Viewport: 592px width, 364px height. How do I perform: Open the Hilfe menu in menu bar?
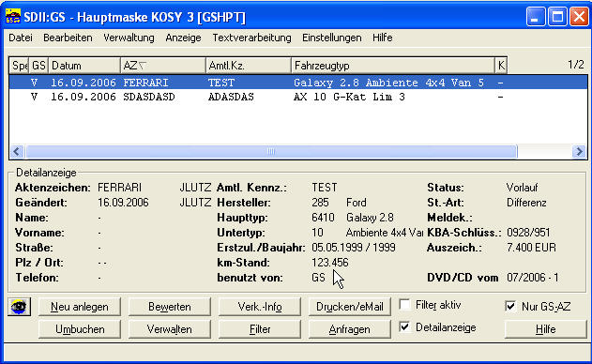[x=383, y=38]
